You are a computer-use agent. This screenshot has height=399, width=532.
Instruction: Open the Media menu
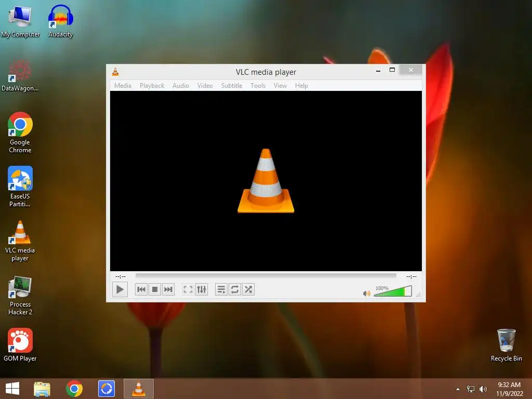click(123, 86)
